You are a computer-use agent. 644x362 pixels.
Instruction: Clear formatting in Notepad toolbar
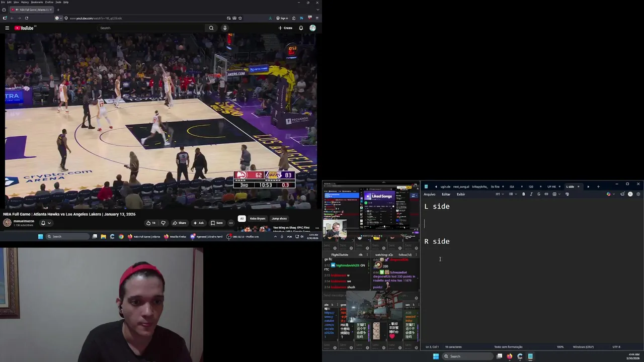567,194
